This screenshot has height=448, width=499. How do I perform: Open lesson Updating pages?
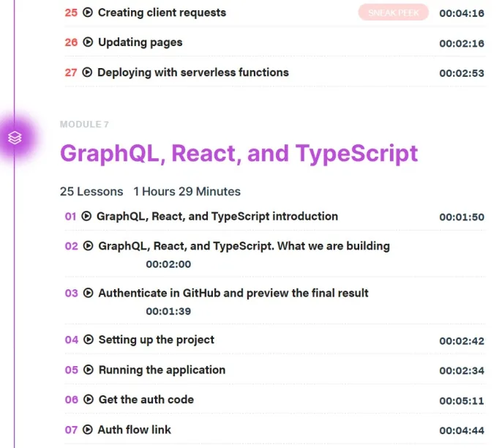click(x=140, y=42)
